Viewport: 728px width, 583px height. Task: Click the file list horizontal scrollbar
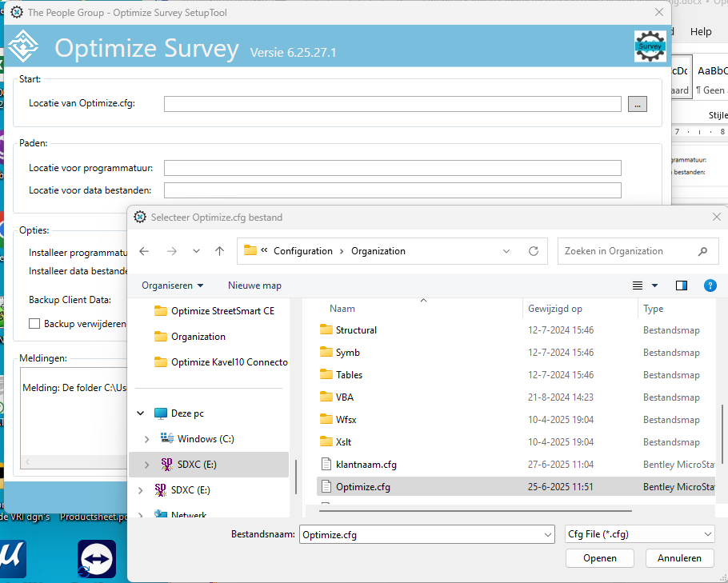coord(475,511)
